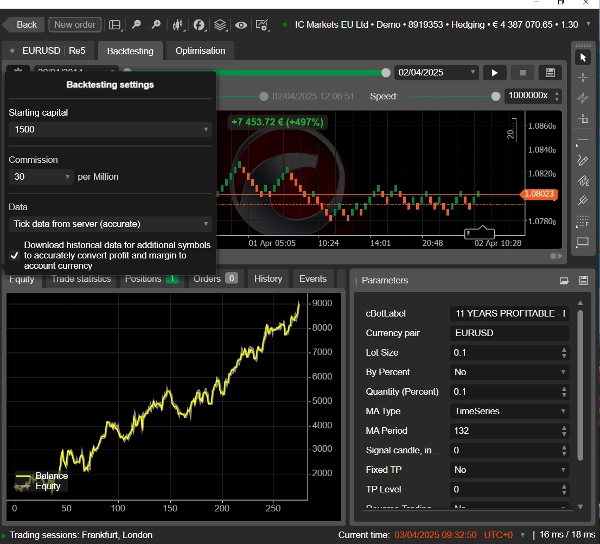Viewport: 600px width, 544px height.
Task: Open the chart layout icon in toolbar
Action: [x=115, y=25]
